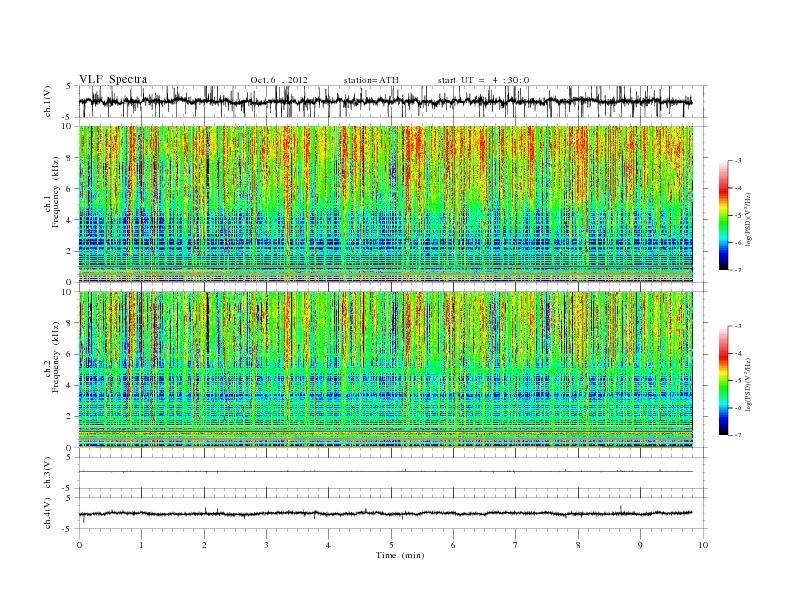792x612 pixels.
Task: Click inside the ch.1 spectrogram panel
Action: pyautogui.click(x=385, y=204)
